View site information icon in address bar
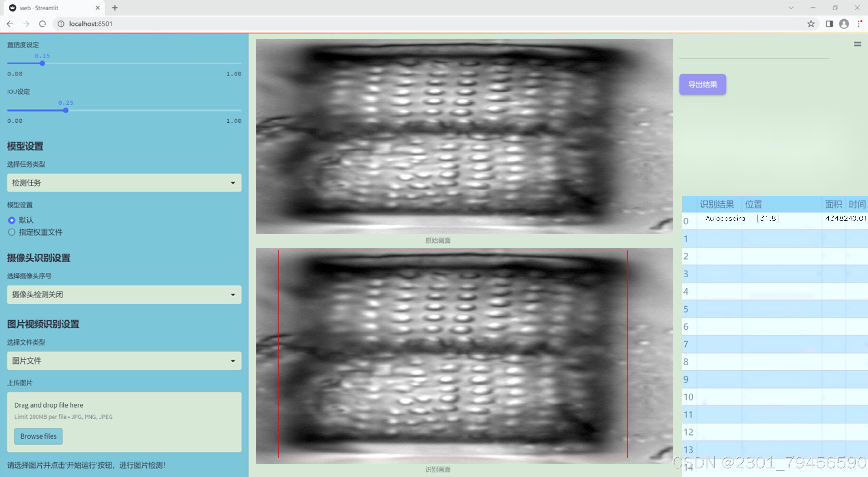This screenshot has height=477, width=868. (61, 24)
